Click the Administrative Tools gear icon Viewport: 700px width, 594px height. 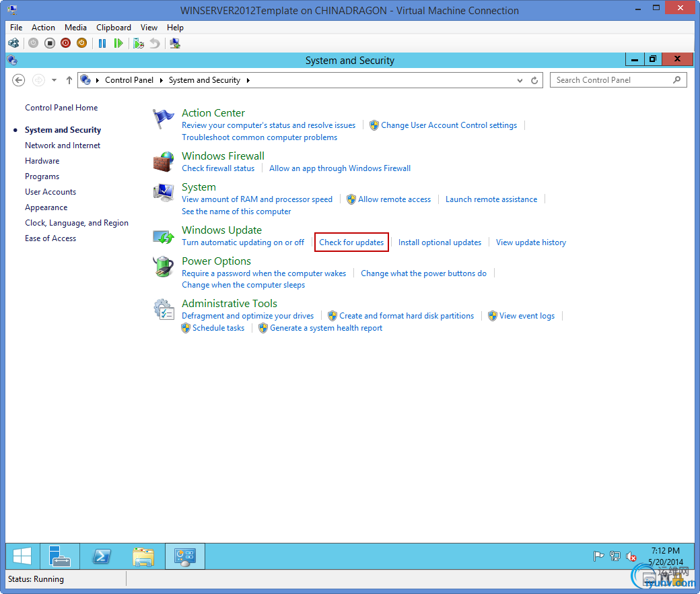[x=164, y=310]
